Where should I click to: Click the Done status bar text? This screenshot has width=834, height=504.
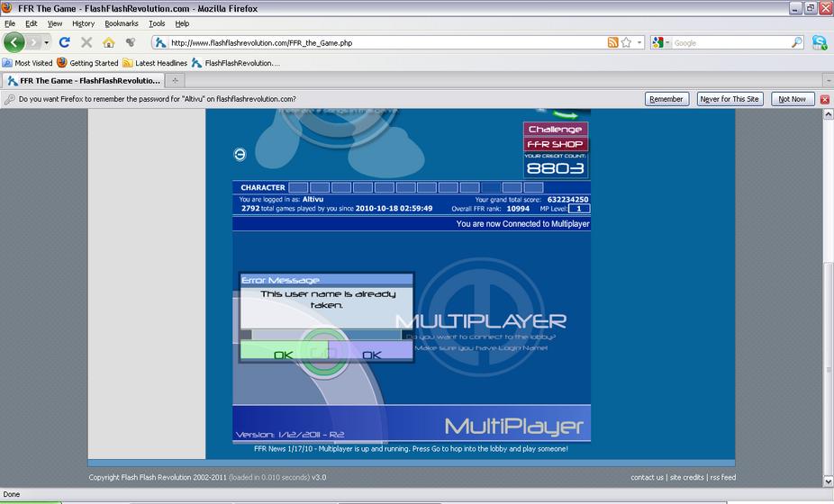[x=11, y=494]
